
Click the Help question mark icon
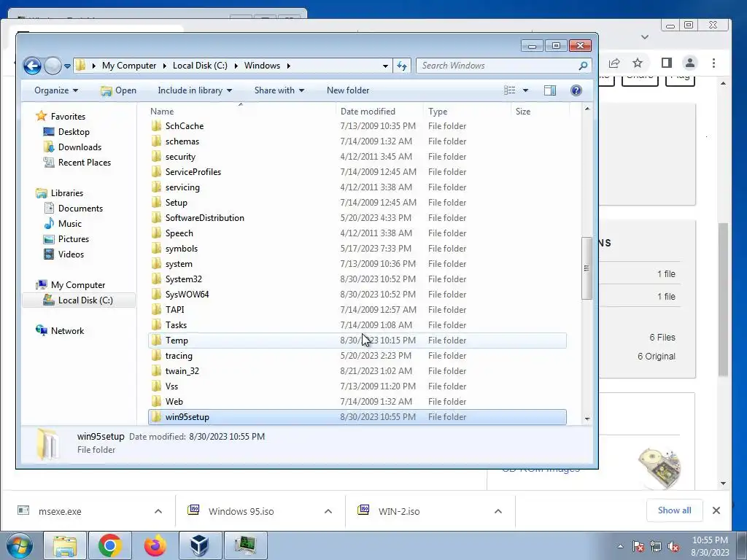(576, 90)
